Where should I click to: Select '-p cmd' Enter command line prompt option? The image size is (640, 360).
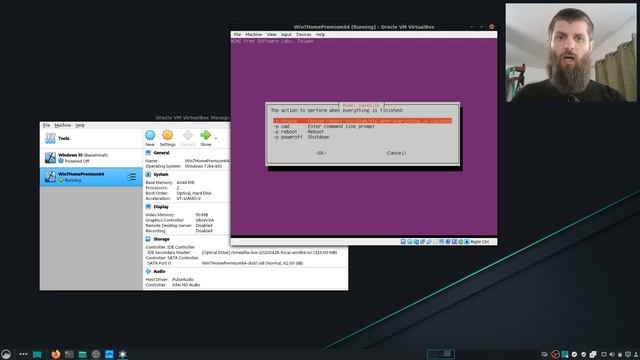pyautogui.click(x=324, y=127)
